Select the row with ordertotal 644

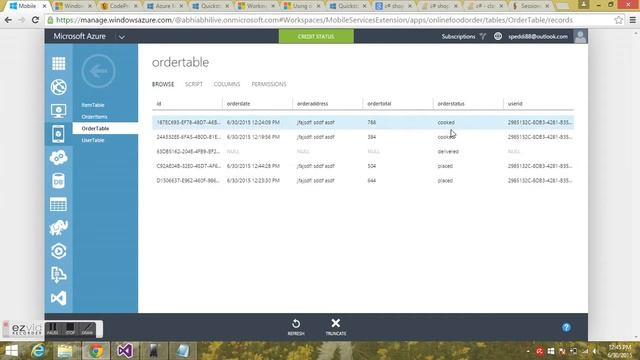point(363,180)
